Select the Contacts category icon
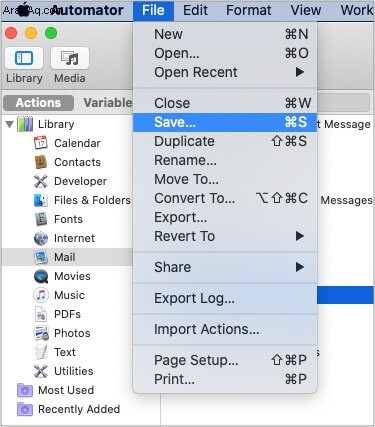Viewport: 375px width, 427px height. [41, 162]
